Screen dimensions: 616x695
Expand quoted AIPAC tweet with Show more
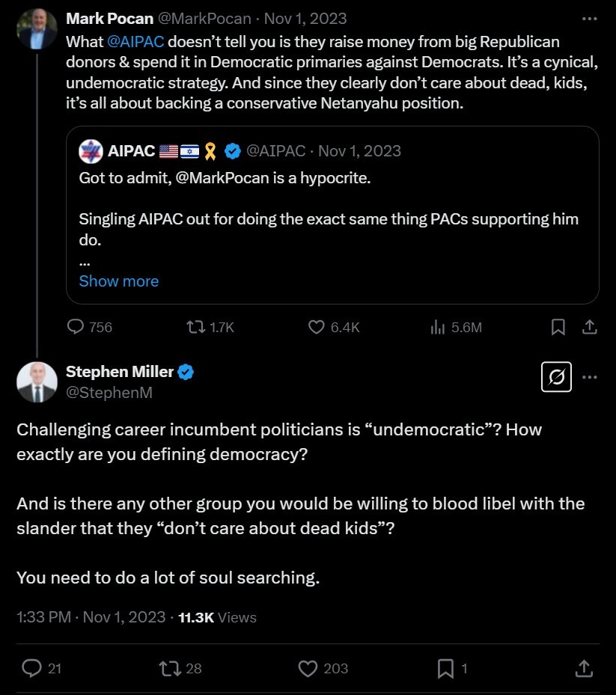119,281
